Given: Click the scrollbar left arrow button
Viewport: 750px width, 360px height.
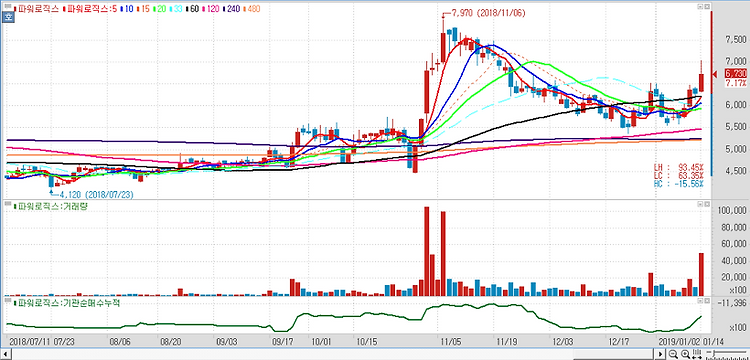Looking at the screenshot, I should click(x=5, y=354).
